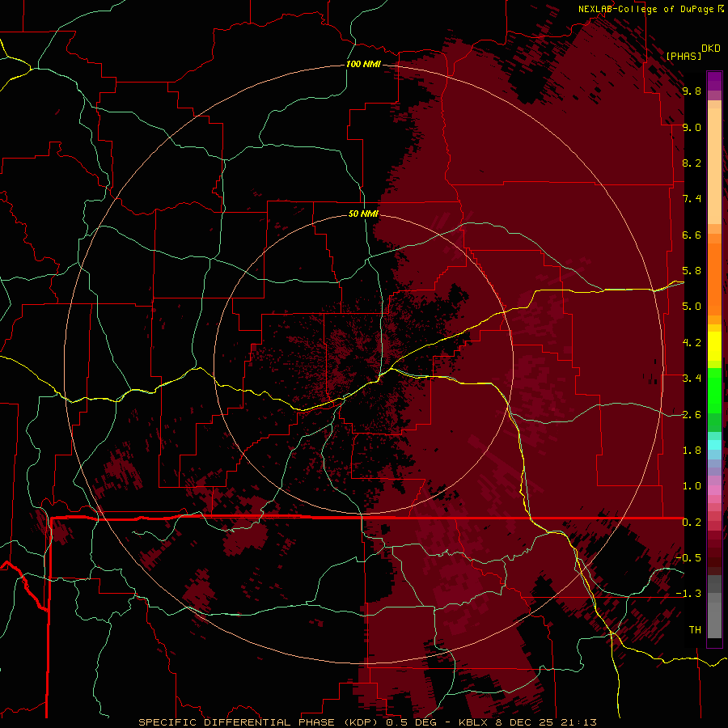The height and width of the screenshot is (728, 728).
Task: Click the 2.6 scale value
Action: click(692, 415)
